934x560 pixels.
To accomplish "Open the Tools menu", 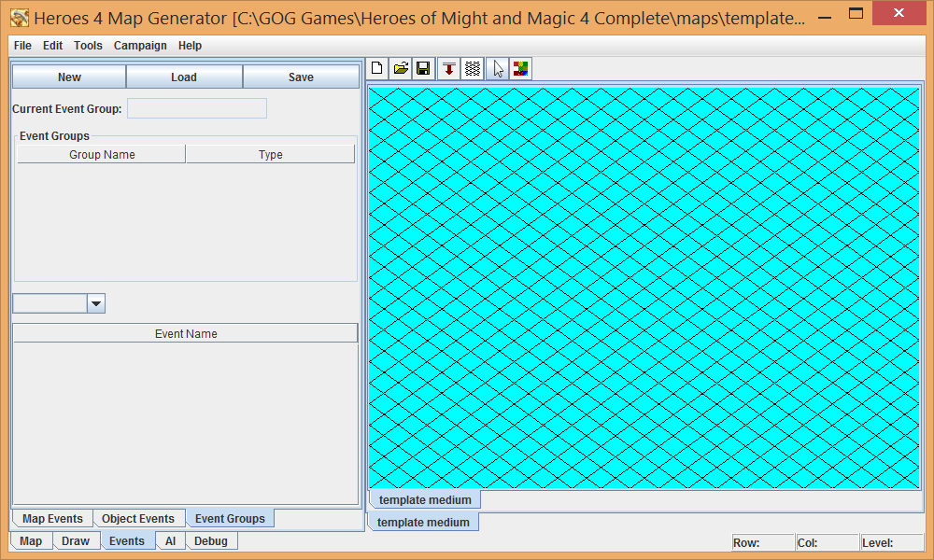I will 88,45.
